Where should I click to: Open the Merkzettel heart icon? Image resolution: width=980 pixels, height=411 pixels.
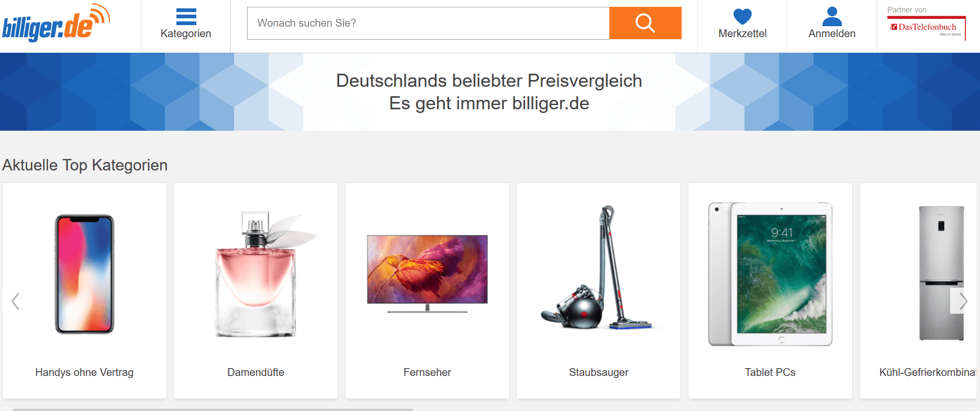point(742,17)
